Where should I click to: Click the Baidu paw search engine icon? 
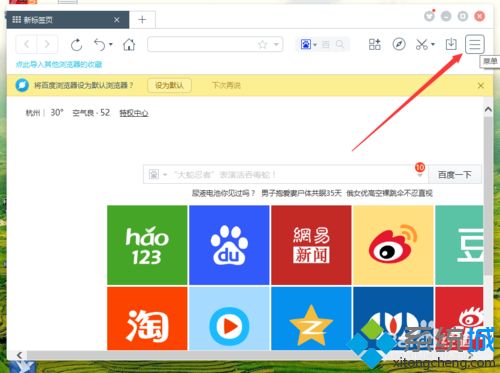pos(306,44)
